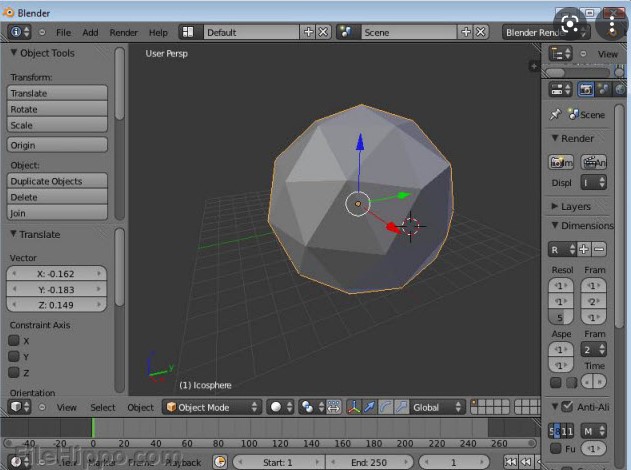
Task: Expand the Layers panel
Action: tap(555, 206)
